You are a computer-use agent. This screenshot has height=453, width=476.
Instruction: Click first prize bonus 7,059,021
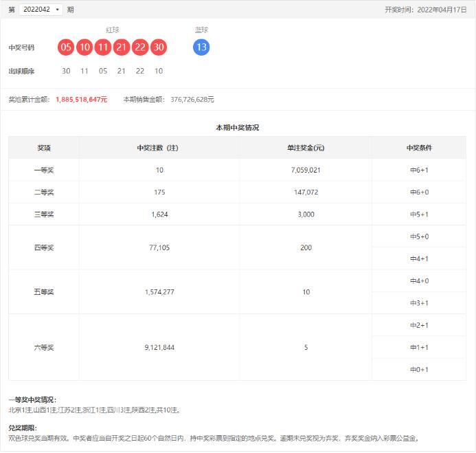[306, 170]
